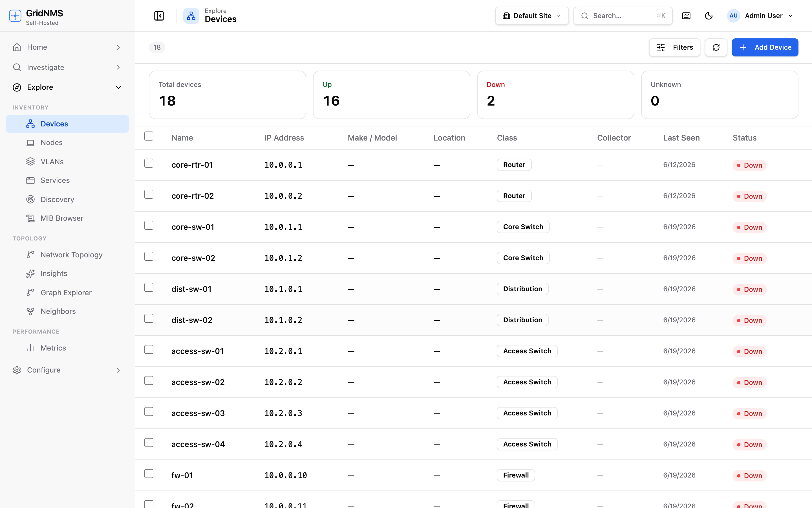This screenshot has width=812, height=508.
Task: Focus the Search input field
Action: pyautogui.click(x=623, y=16)
